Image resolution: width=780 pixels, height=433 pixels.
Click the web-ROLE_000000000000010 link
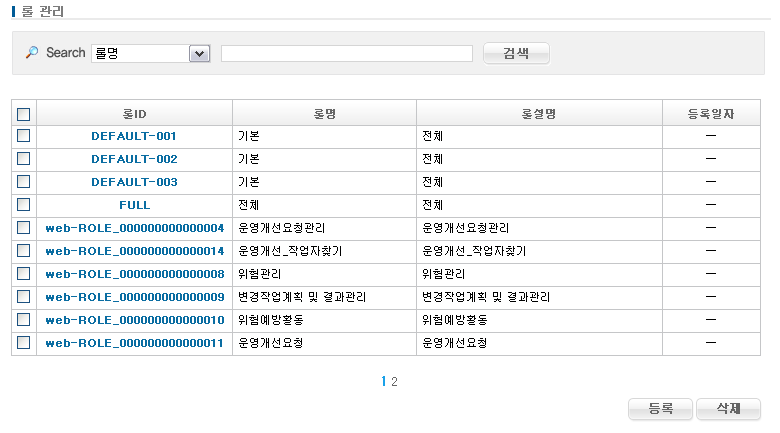click(134, 320)
